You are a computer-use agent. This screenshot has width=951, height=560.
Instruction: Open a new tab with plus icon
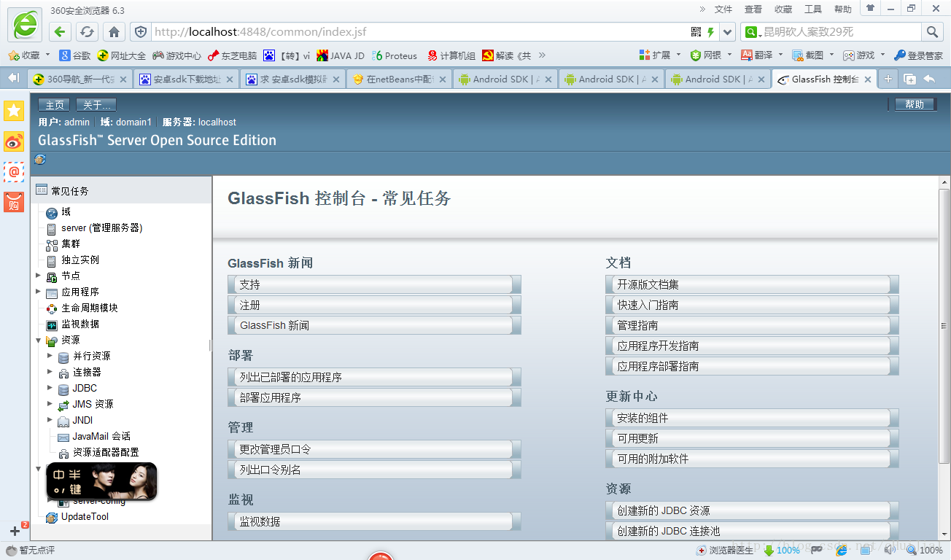(x=888, y=79)
